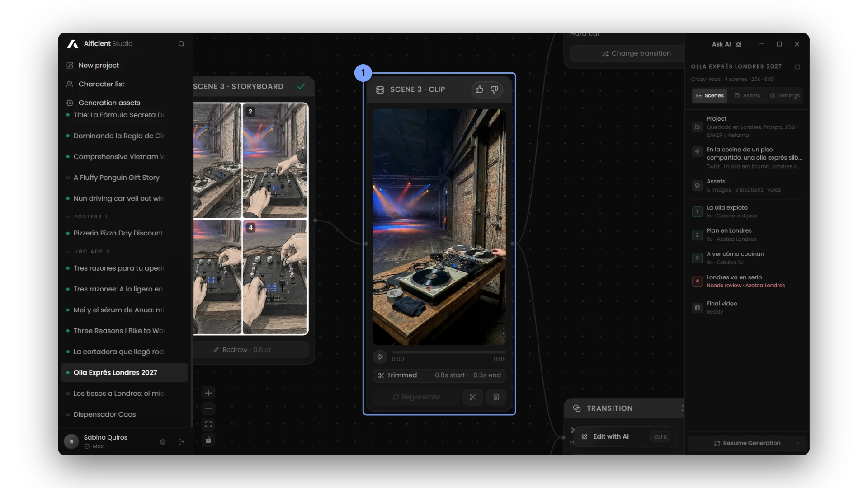Click the thumbs up icon on the Scene 3 clip
This screenshot has width=868, height=488.
[480, 89]
